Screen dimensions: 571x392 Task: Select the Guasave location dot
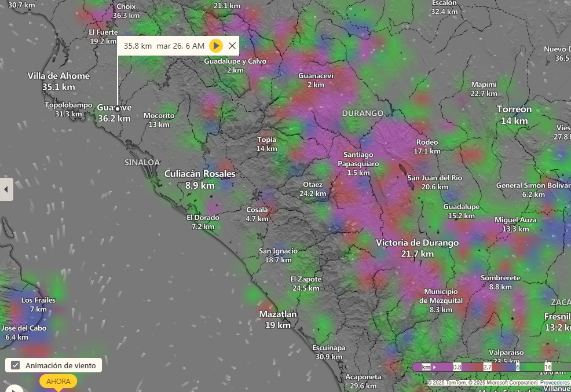tap(117, 108)
